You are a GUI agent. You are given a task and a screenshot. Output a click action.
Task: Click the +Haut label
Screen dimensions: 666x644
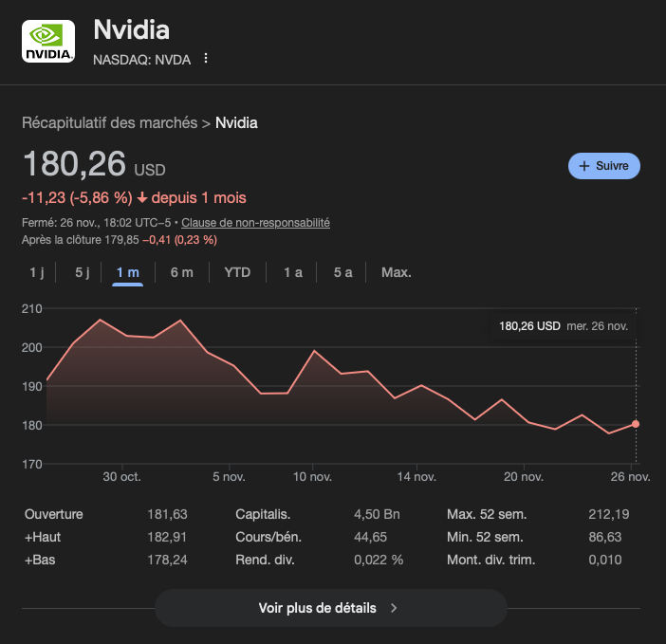coord(43,537)
